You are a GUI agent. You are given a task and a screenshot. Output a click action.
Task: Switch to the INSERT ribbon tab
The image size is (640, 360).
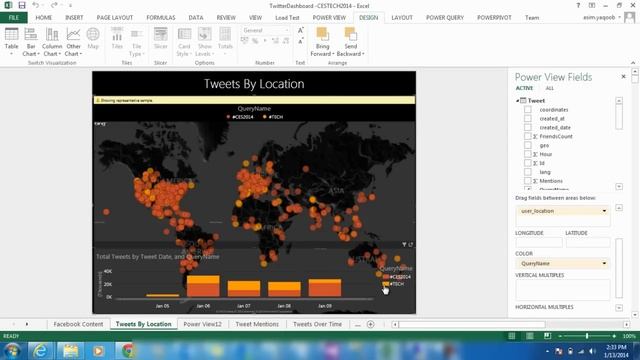[74, 18]
